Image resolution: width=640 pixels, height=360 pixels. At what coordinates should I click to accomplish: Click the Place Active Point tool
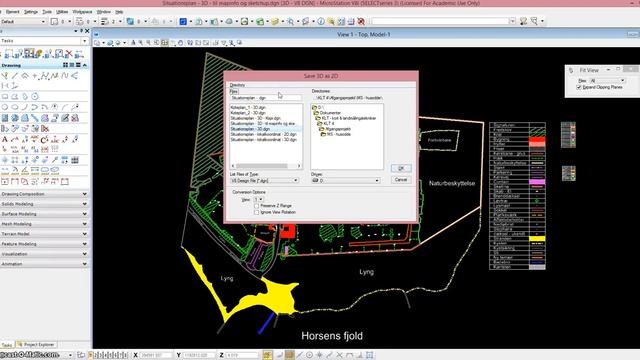pyautogui.click(x=35, y=76)
